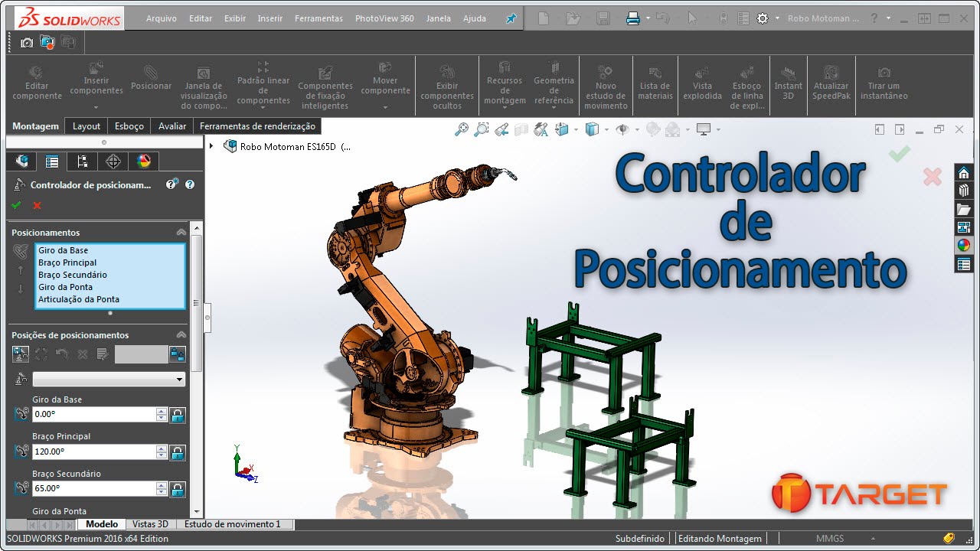Click the status bar tag icon

(x=949, y=538)
